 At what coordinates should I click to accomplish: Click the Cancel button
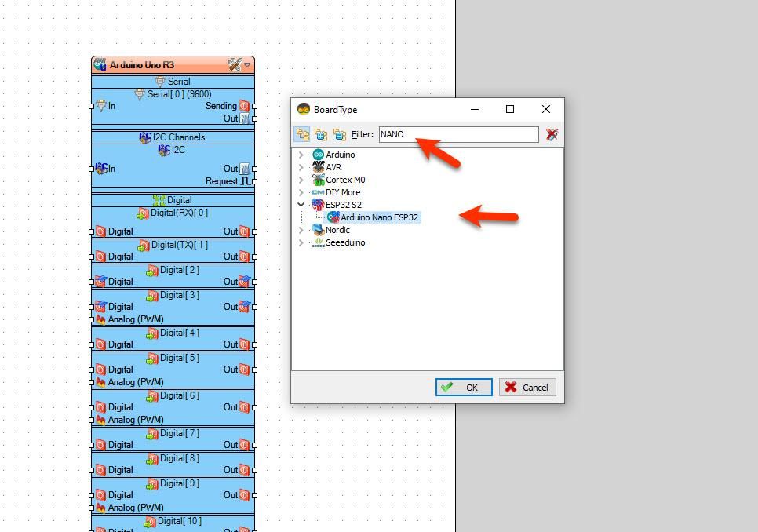point(527,387)
